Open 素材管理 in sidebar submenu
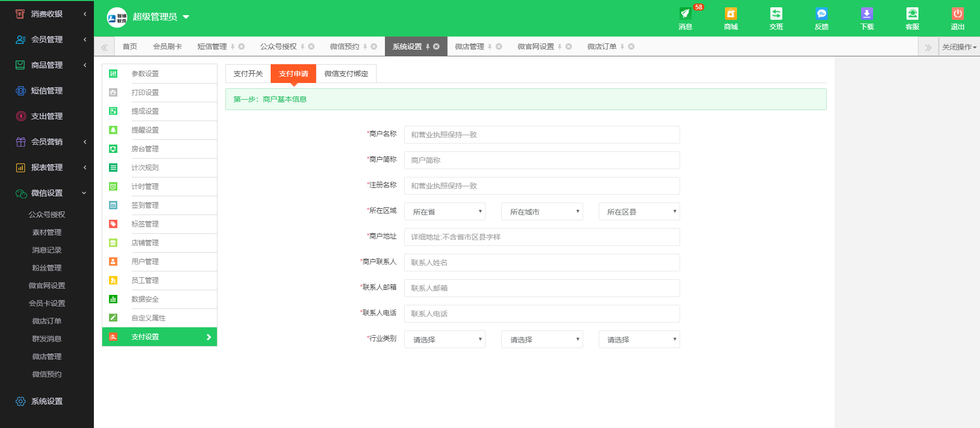 (47, 232)
